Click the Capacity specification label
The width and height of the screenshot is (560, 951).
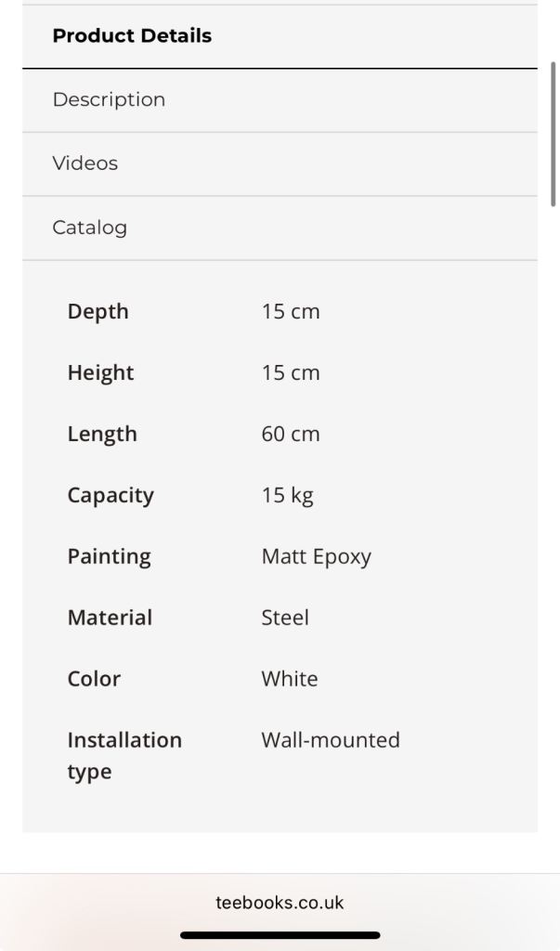pyautogui.click(x=111, y=496)
